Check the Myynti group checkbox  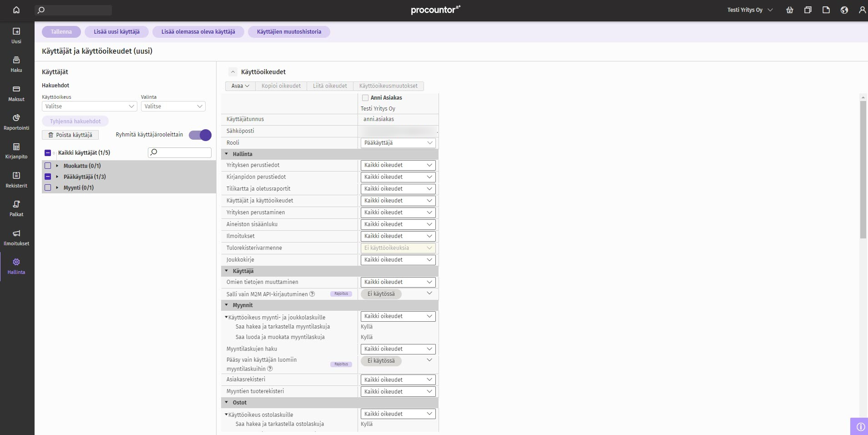coord(48,187)
